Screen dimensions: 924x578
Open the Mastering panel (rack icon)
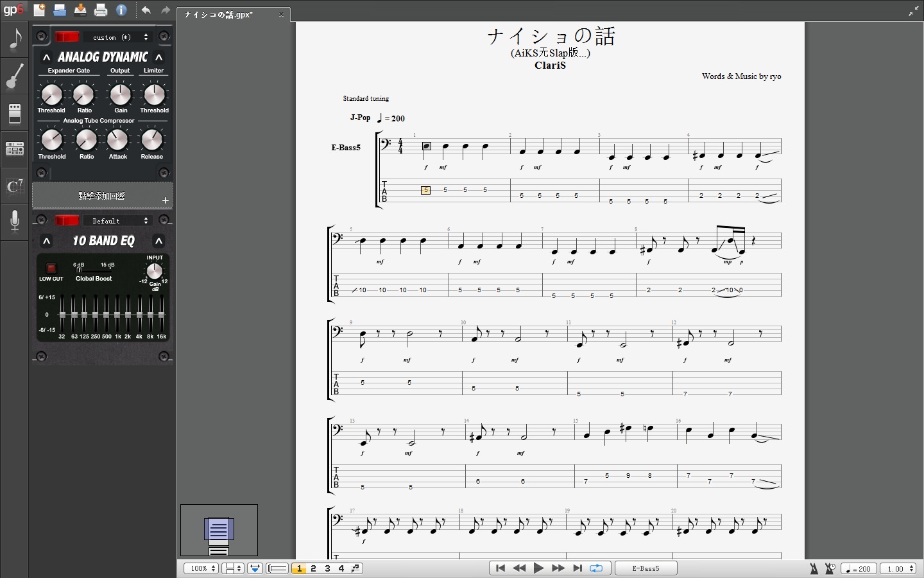(14, 150)
